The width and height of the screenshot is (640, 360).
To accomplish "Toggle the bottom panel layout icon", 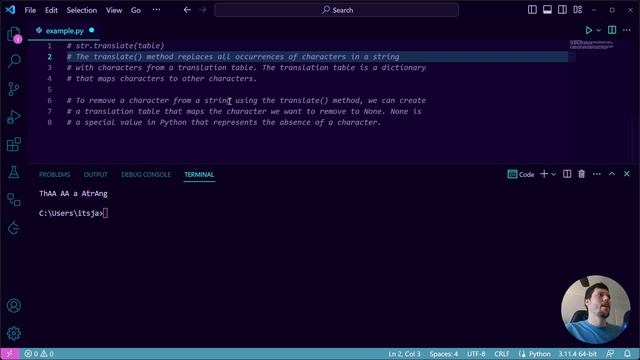I will point(547,10).
